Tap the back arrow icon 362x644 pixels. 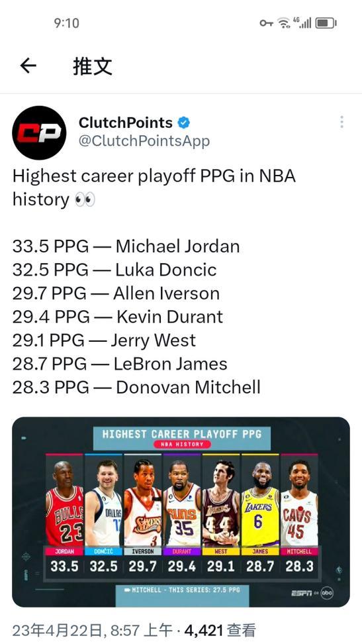click(28, 66)
